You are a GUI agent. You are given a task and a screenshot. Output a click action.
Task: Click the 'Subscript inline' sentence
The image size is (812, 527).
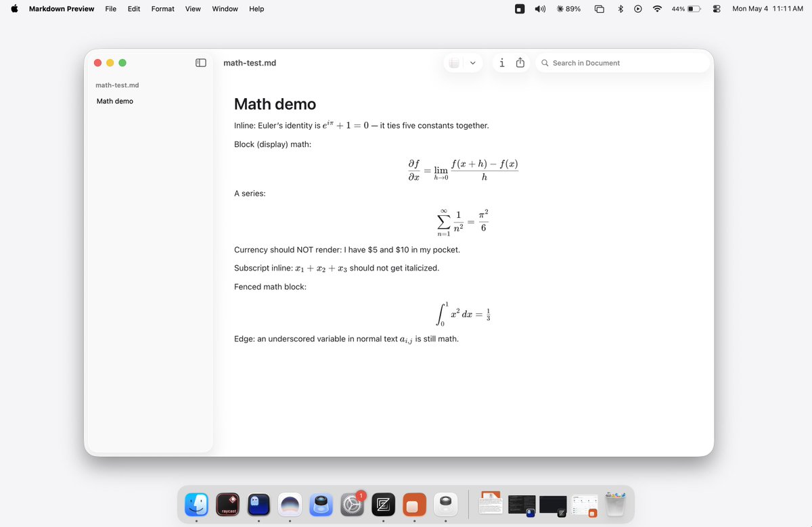(x=336, y=268)
